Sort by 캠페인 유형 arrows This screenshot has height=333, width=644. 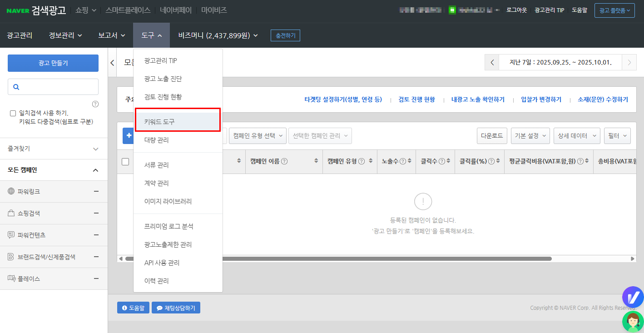click(x=370, y=161)
